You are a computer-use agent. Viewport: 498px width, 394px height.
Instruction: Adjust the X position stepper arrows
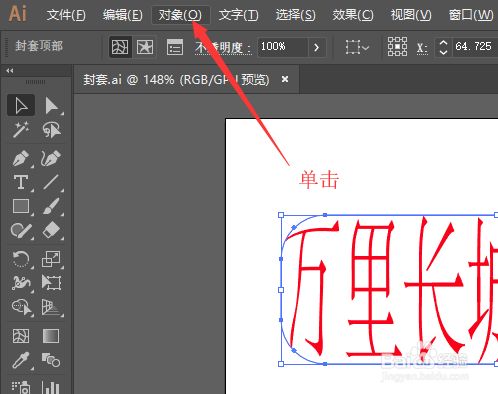click(x=443, y=47)
